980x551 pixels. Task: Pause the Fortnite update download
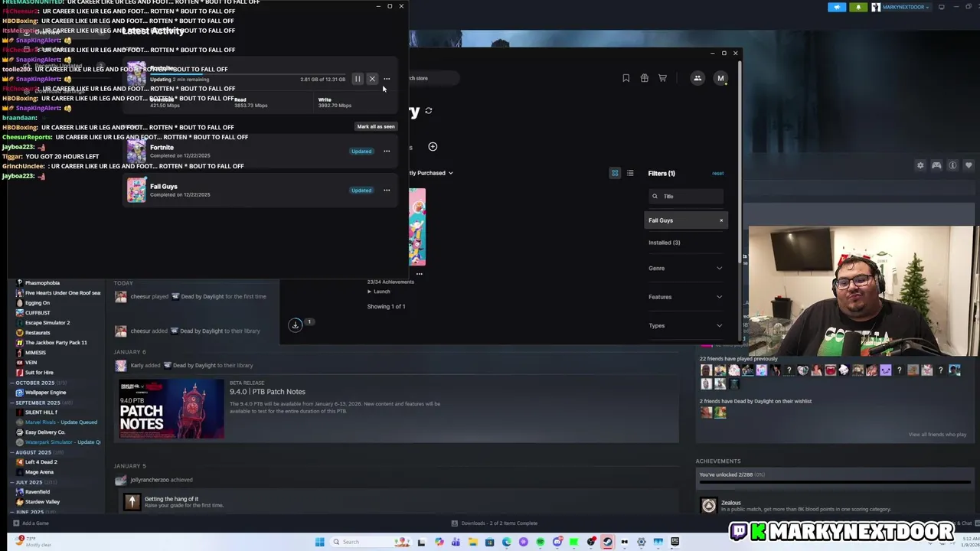[358, 79]
